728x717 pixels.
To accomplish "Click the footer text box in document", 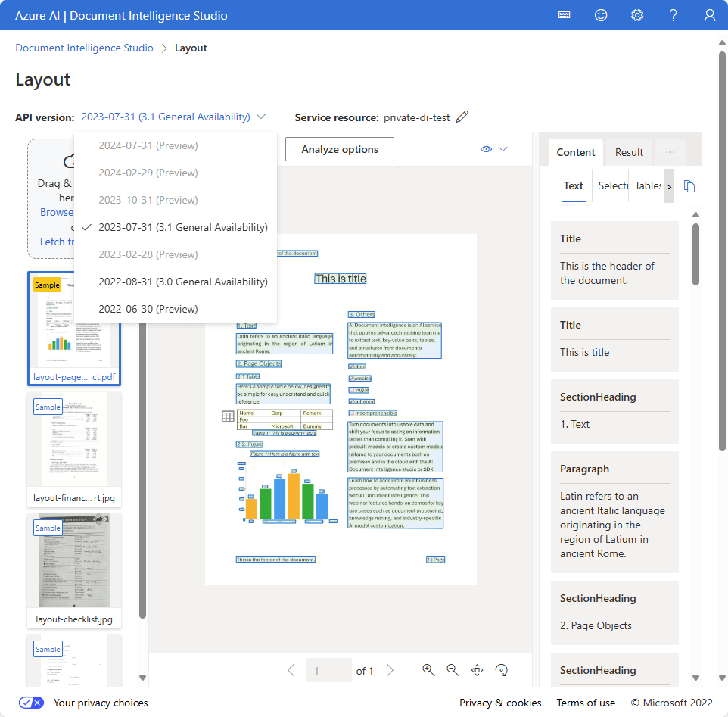I will click(x=275, y=560).
